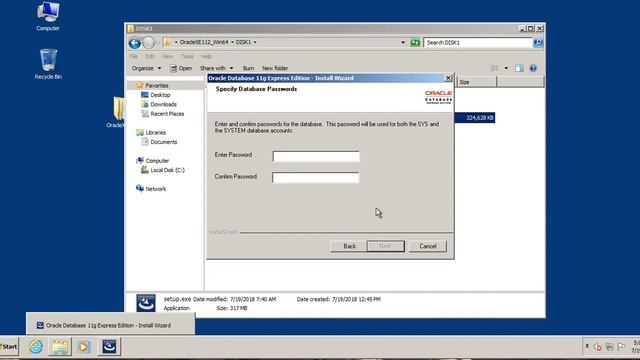Screen dimensions: 640x360
Task: Open the Help menu in Explorer
Action: click(206, 56)
